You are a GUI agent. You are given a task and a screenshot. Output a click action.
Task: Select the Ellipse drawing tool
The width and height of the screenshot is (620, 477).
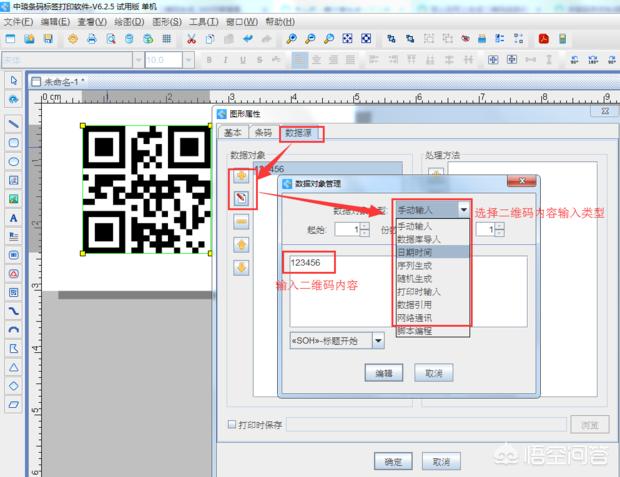click(x=14, y=161)
